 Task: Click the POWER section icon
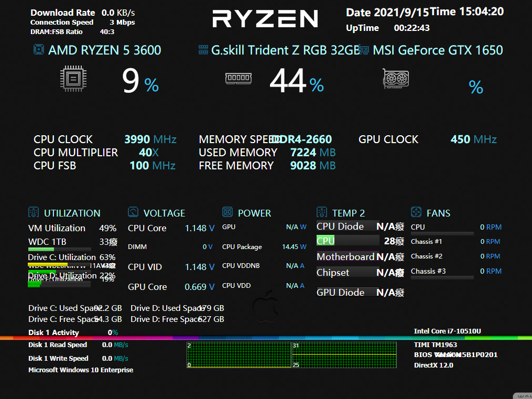point(227,212)
